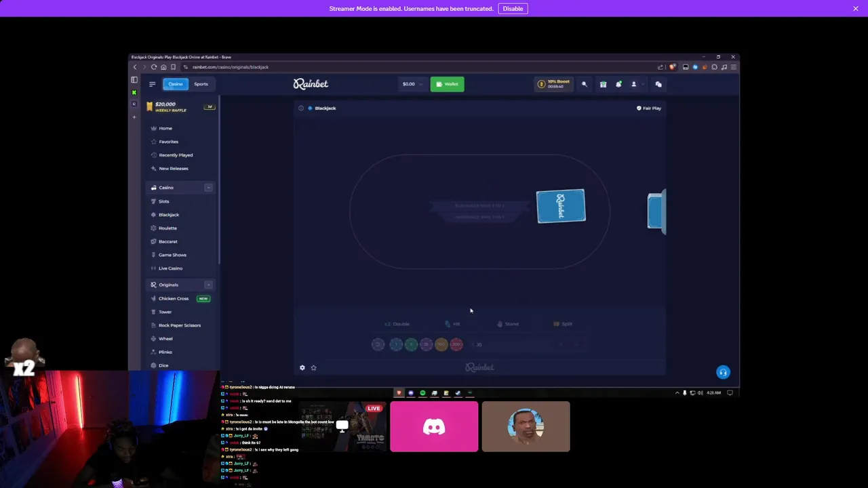Switch to the Casino tab
868x488 pixels.
(176, 84)
